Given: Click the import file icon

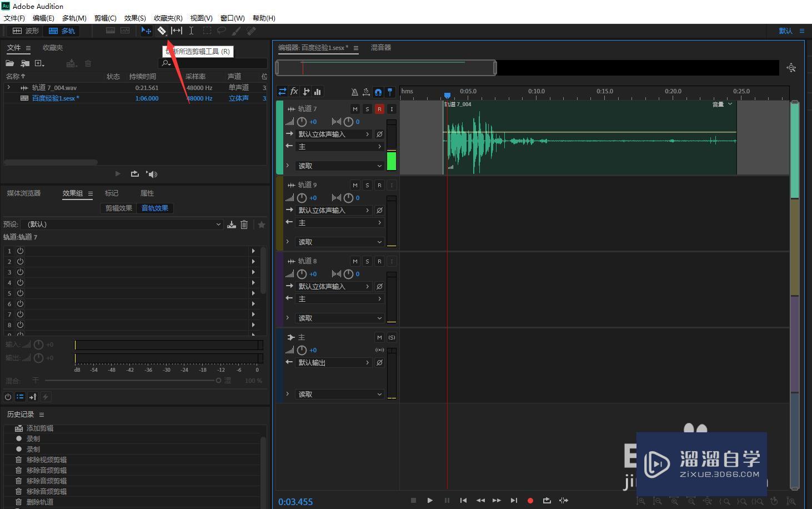Looking at the screenshot, I should (25, 63).
